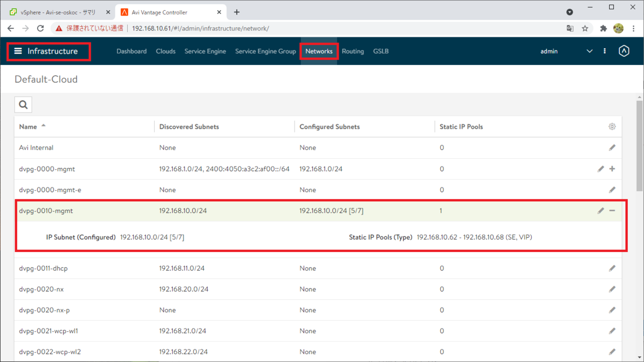Reload the current page
Viewport: 644px width, 362px height.
coord(40,28)
